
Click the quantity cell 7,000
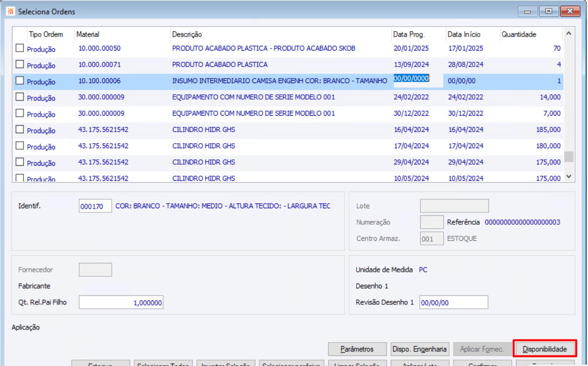click(552, 113)
